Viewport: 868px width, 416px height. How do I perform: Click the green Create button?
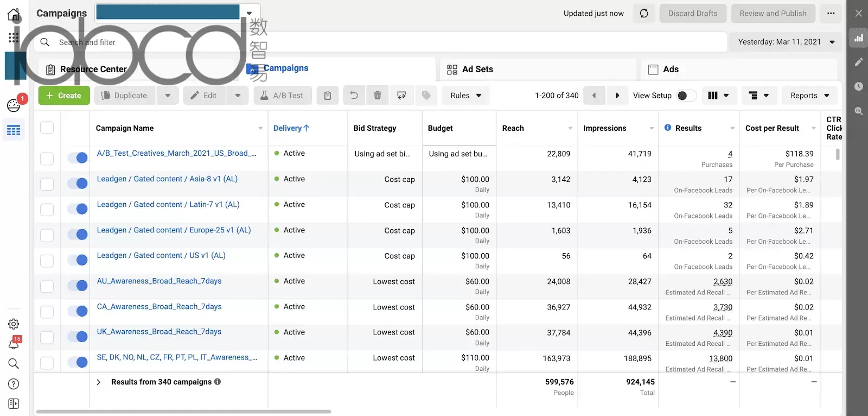click(x=64, y=96)
